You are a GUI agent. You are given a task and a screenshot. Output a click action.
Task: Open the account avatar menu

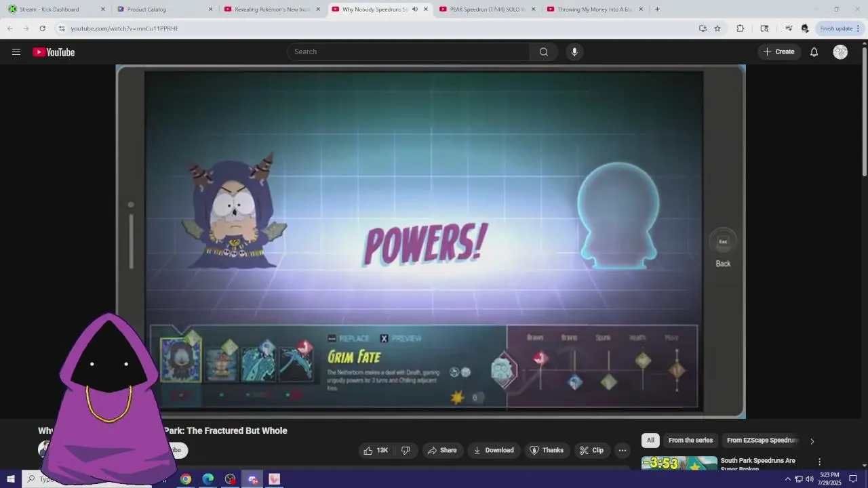pos(840,52)
